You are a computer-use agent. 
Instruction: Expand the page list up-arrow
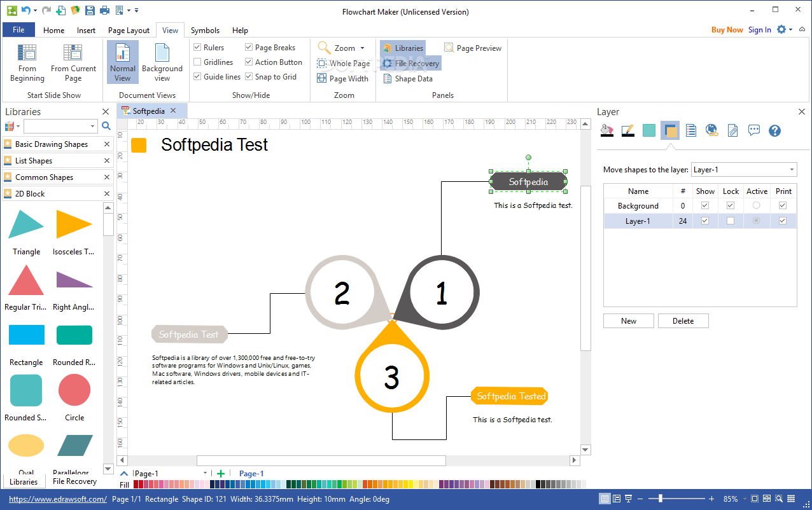pos(124,473)
